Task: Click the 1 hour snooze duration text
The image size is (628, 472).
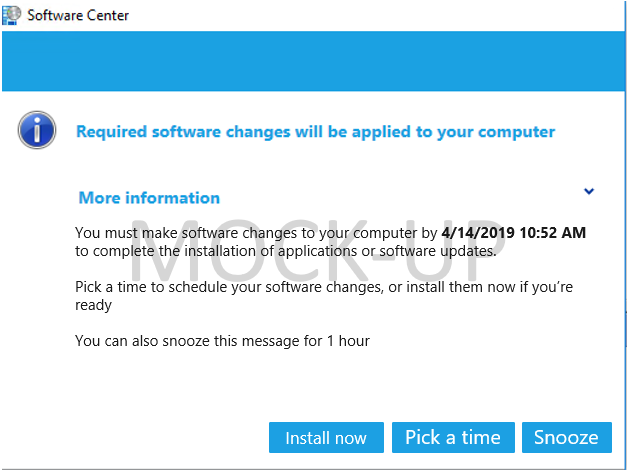Action: pyautogui.click(x=348, y=341)
